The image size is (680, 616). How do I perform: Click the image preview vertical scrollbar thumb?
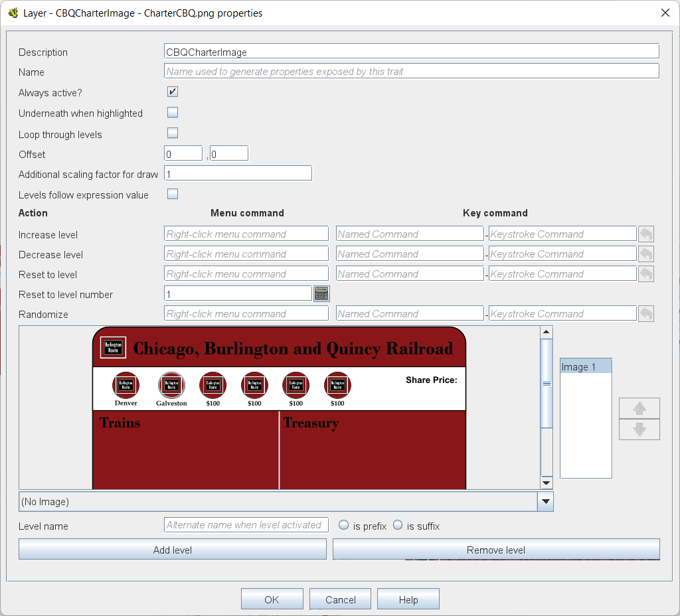(547, 384)
